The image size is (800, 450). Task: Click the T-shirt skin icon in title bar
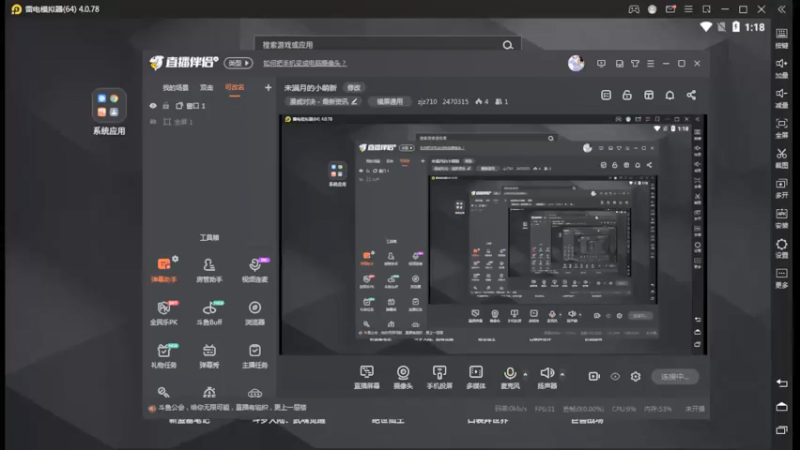(x=635, y=64)
